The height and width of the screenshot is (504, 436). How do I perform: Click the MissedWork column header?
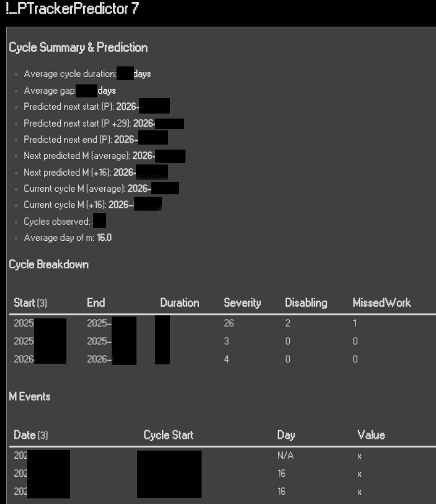[x=381, y=303]
